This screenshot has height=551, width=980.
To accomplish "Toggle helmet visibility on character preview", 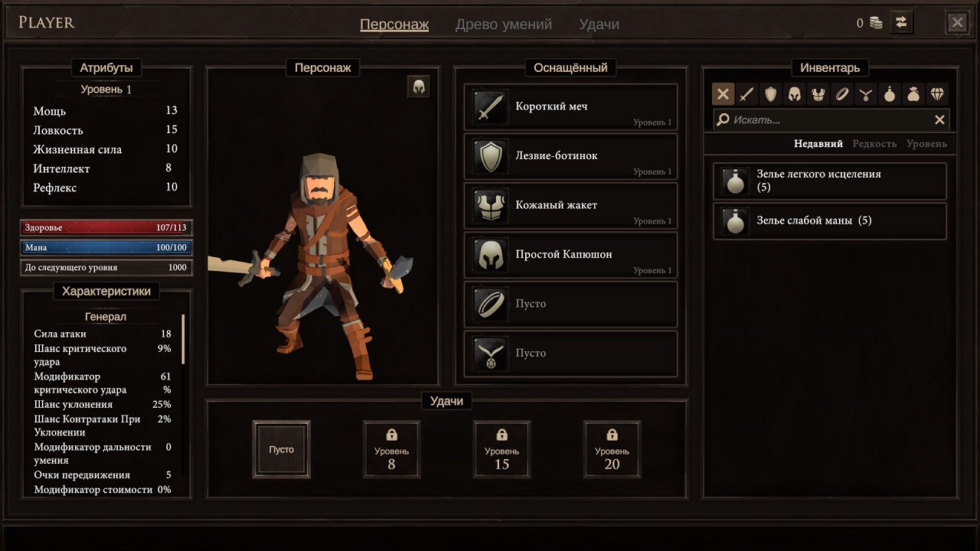I will click(419, 86).
